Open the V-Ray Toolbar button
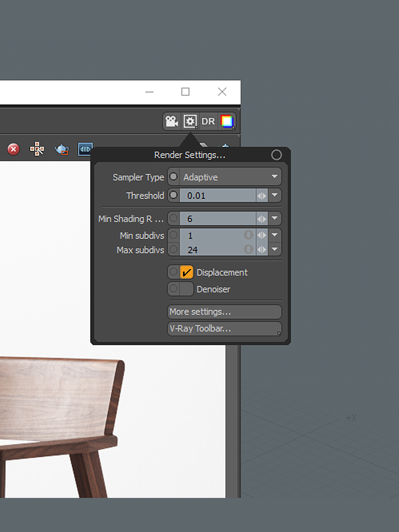 coord(224,328)
